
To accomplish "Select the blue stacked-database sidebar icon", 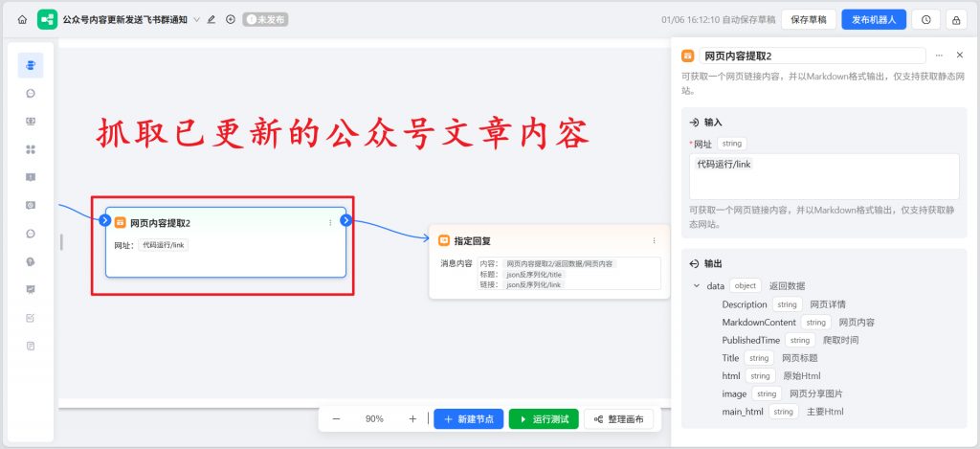I will coord(31,65).
